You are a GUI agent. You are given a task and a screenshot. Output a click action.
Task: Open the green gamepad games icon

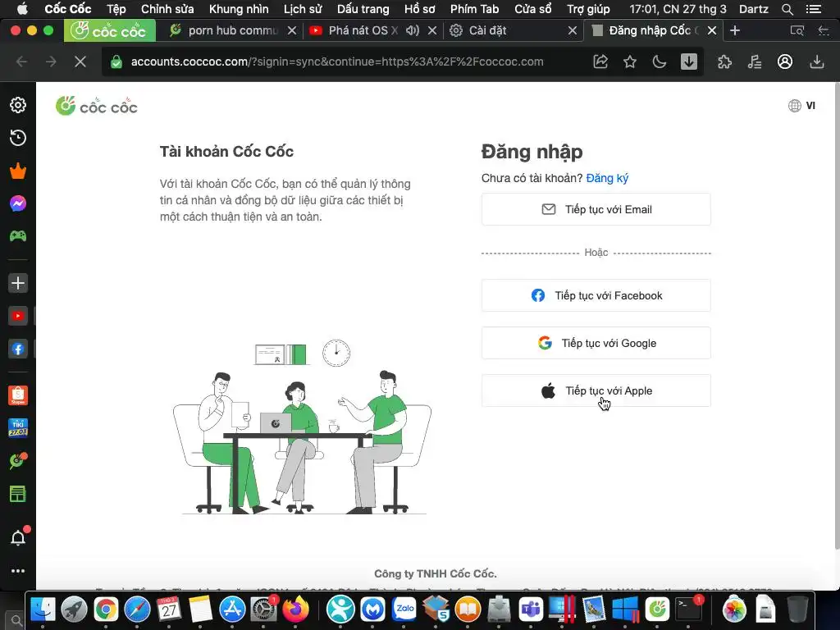click(18, 235)
